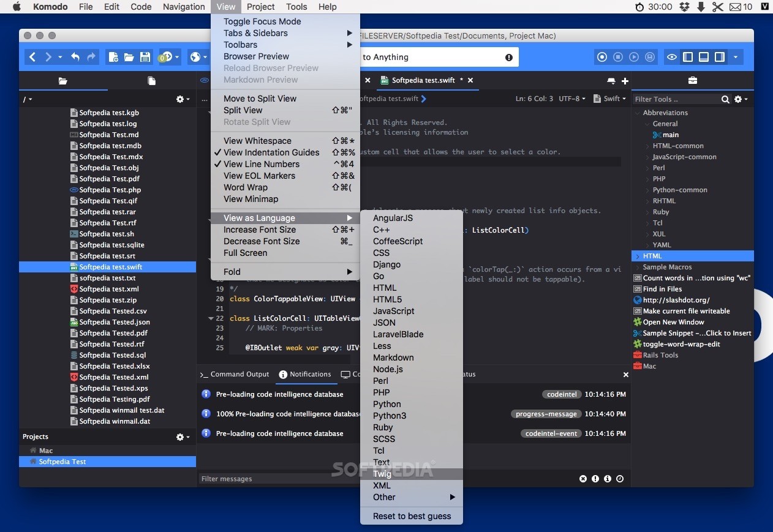773x532 pixels.
Task: Toggle the left pane visibility button
Action: point(688,57)
